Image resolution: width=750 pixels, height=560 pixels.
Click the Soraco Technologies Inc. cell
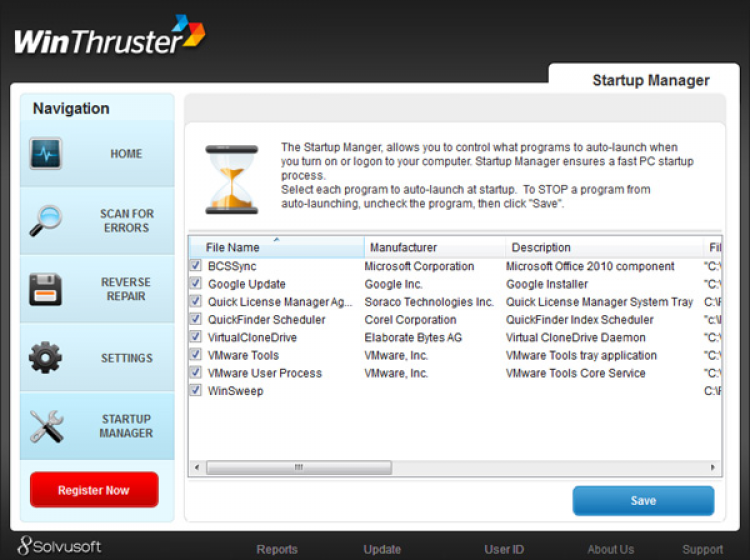[429, 302]
